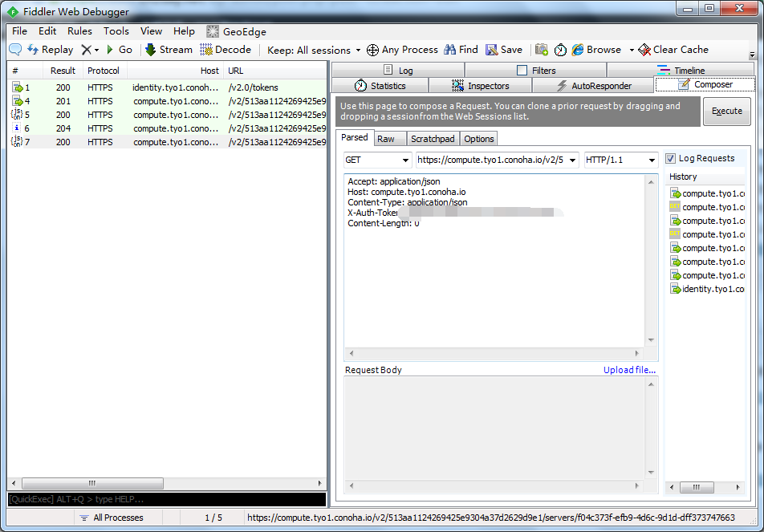
Task: Sort sessions by URL column header
Action: tap(275, 71)
